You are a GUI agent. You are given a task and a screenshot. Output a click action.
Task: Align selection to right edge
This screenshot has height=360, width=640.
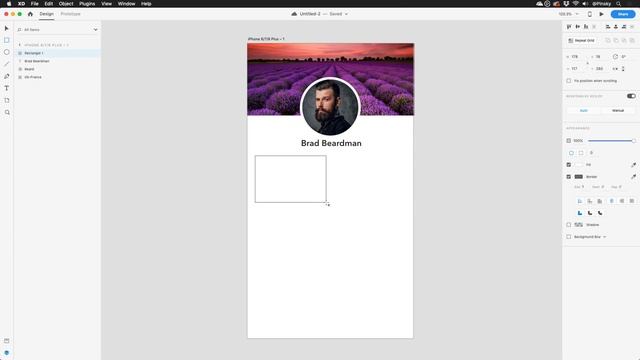(x=624, y=27)
